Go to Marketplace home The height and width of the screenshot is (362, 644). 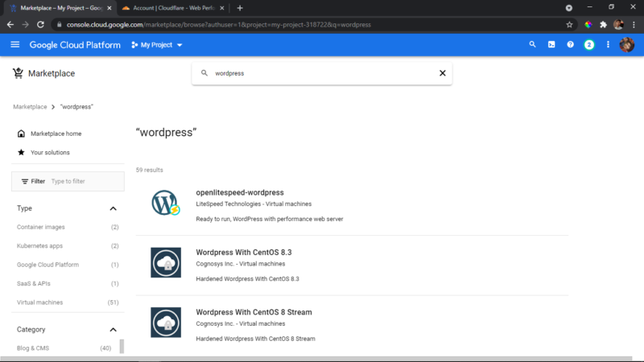point(56,134)
